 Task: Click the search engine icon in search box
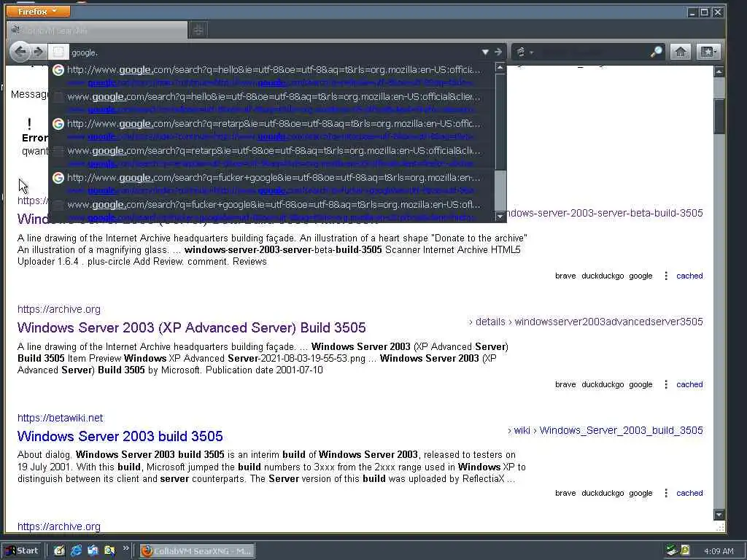point(521,52)
